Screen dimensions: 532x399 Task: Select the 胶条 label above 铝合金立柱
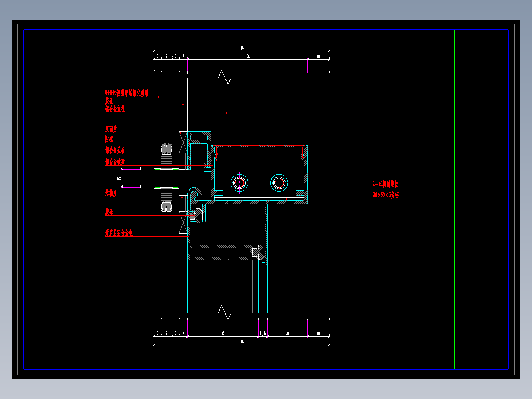point(109,101)
